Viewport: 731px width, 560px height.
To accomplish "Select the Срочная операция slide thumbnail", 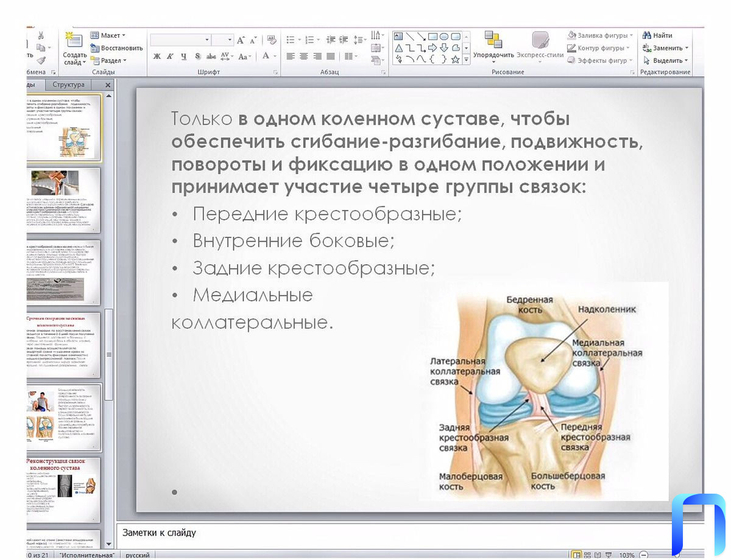I will [64, 344].
